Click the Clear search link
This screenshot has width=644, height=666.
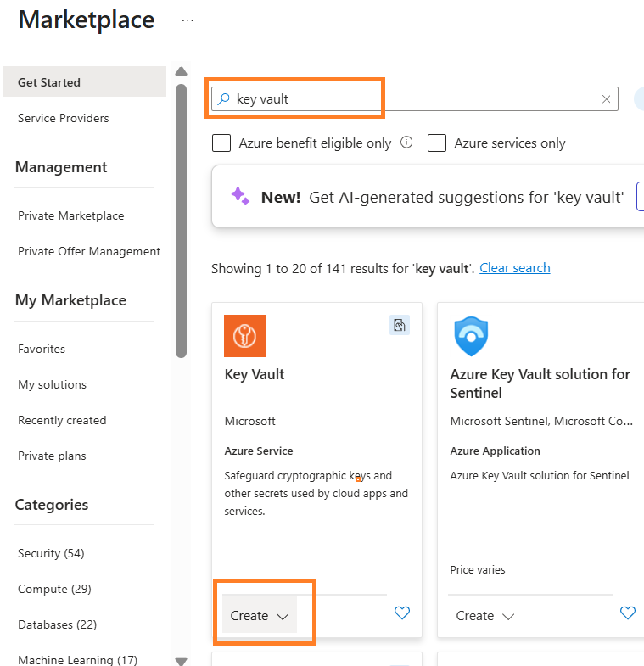[x=515, y=268]
